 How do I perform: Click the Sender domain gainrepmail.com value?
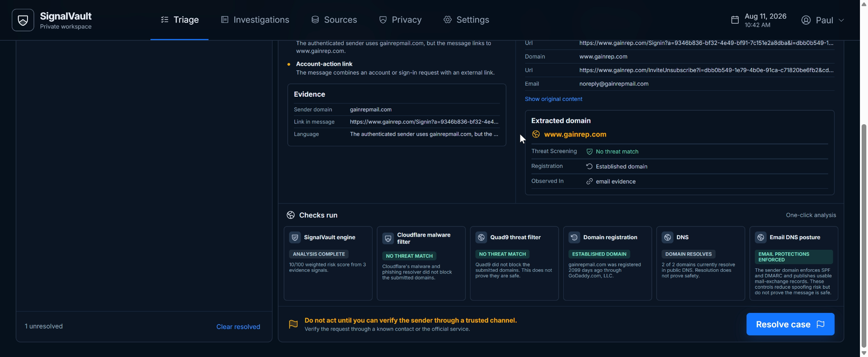371,110
